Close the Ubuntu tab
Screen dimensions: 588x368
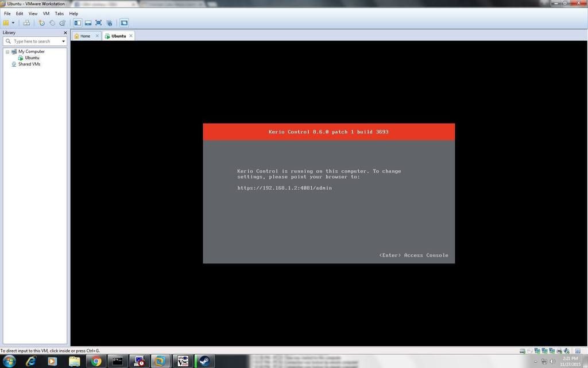pyautogui.click(x=131, y=36)
